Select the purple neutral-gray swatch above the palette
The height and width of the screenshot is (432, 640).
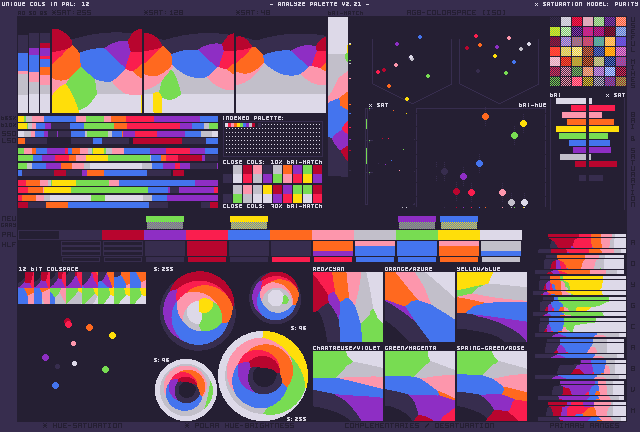click(x=417, y=222)
